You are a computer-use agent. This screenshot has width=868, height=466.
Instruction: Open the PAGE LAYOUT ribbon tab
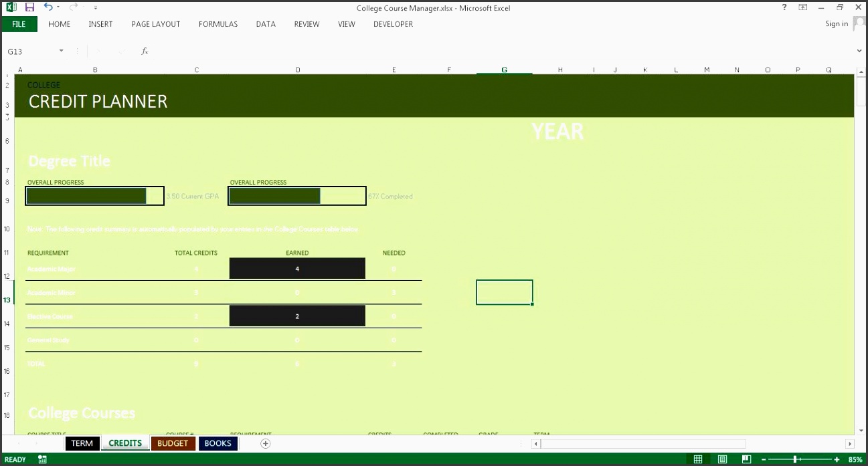click(x=156, y=24)
